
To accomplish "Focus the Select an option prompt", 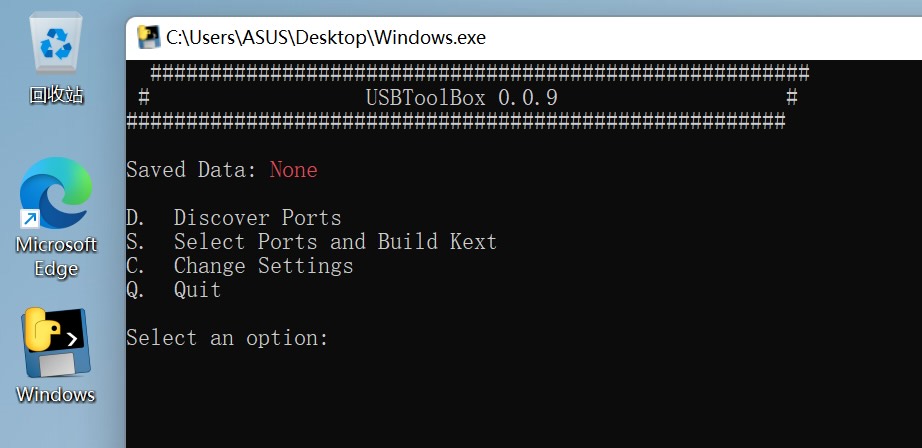I will (227, 338).
